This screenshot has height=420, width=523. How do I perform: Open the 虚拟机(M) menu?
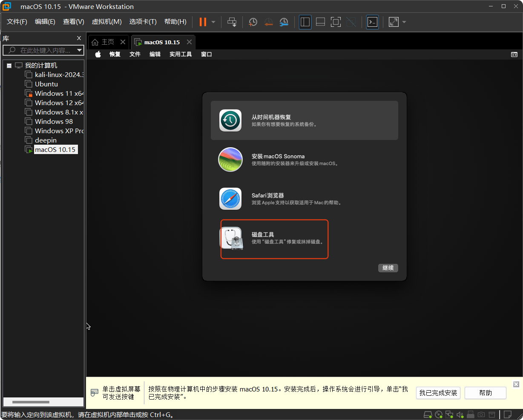tap(106, 21)
